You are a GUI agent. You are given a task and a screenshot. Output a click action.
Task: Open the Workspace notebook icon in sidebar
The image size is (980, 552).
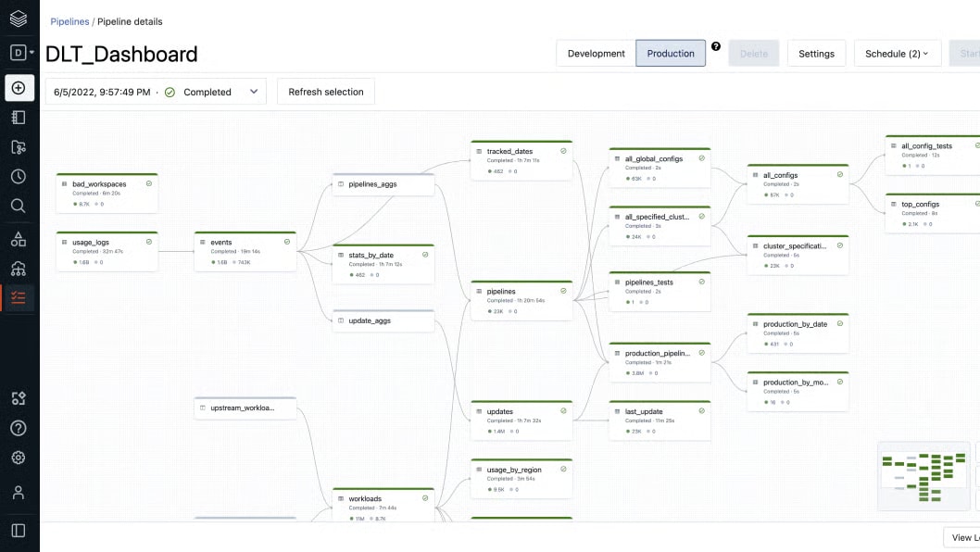click(x=19, y=118)
